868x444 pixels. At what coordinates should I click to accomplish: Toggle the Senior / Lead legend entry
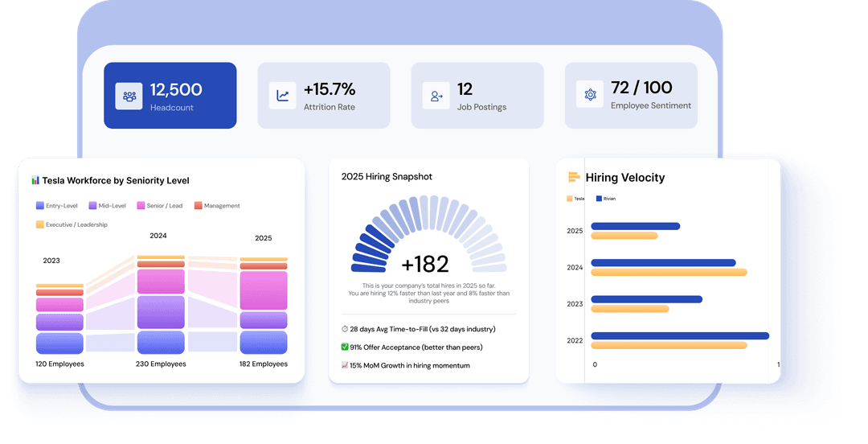coord(159,206)
